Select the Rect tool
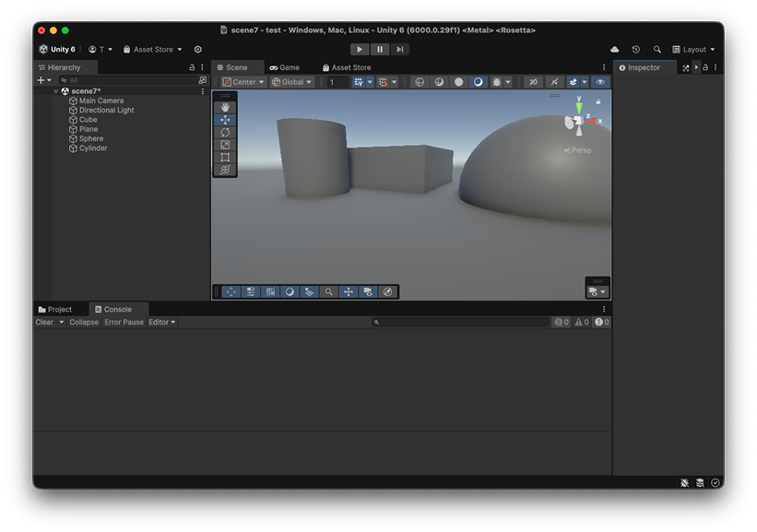The image size is (757, 532). 225,158
